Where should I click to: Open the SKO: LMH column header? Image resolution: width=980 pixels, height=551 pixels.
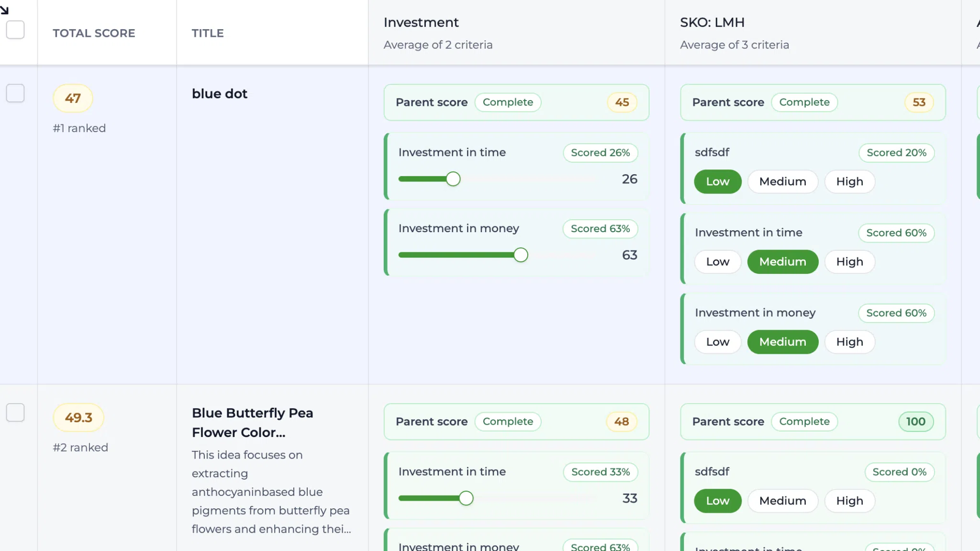tap(712, 22)
